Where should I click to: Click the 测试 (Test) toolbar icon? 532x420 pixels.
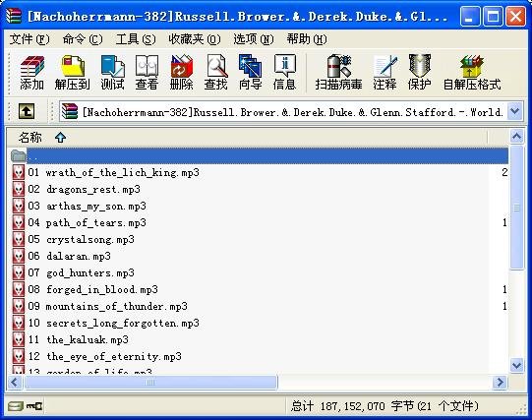pos(113,73)
